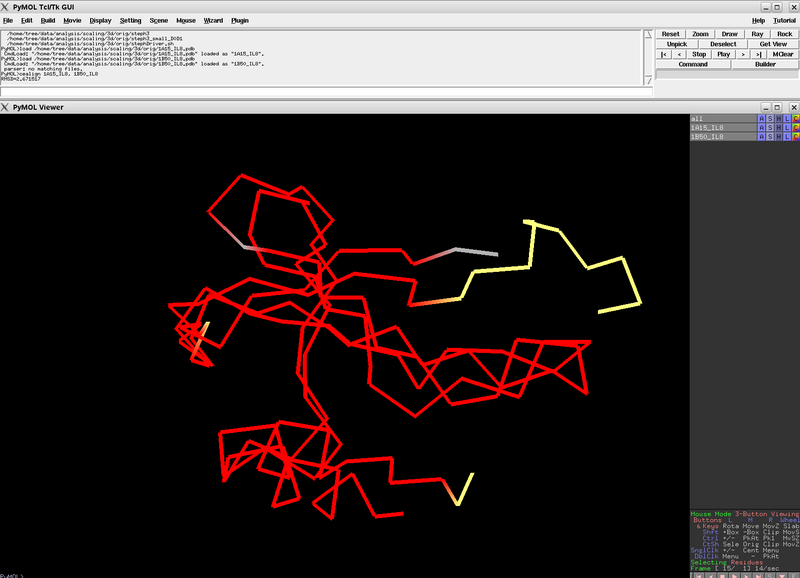
Task: Click the Play movie button
Action: (x=724, y=54)
